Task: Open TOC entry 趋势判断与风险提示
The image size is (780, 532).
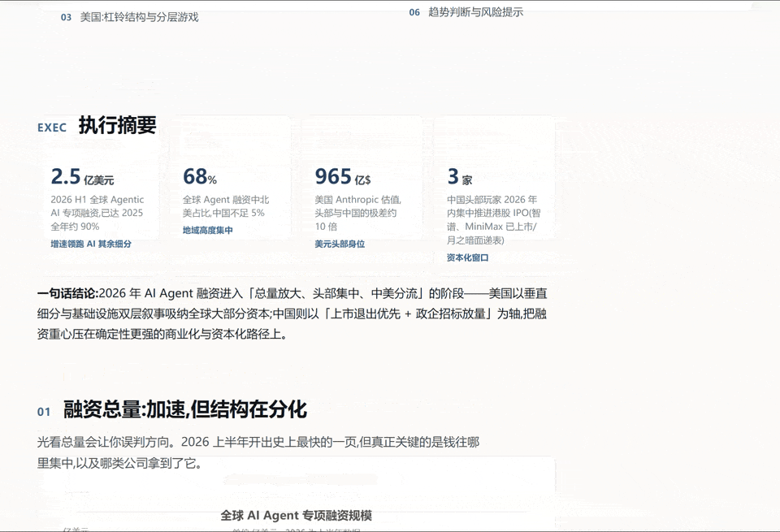Action: click(475, 12)
